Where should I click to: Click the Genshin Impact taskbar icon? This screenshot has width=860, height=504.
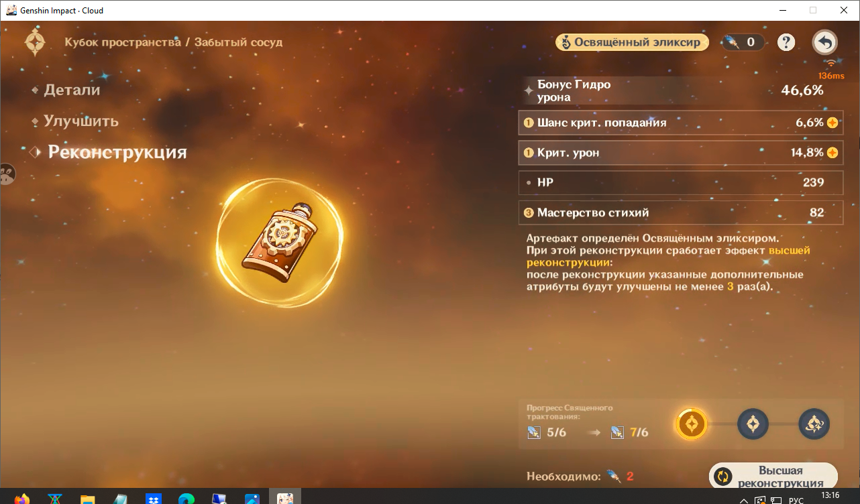285,497
